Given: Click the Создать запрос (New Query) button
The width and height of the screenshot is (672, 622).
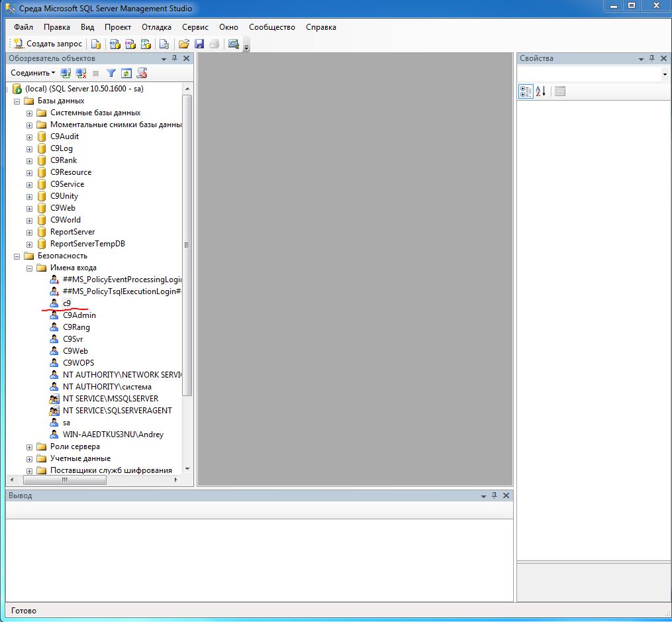Looking at the screenshot, I should (x=48, y=44).
